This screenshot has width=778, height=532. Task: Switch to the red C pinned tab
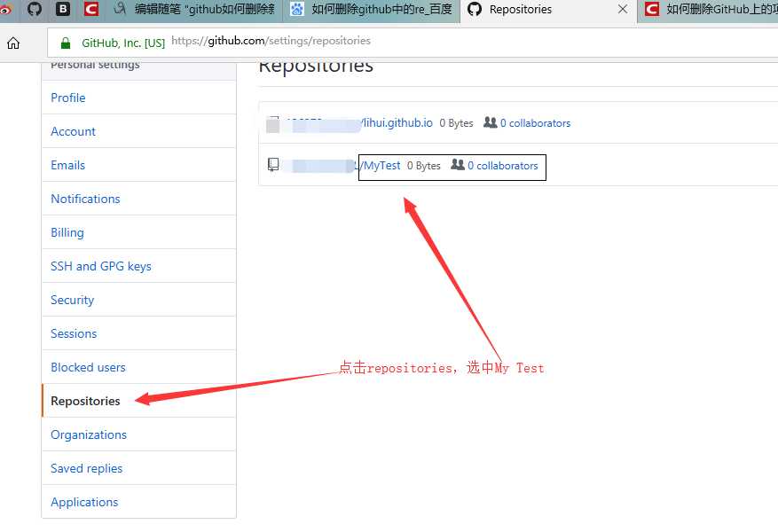[90, 9]
